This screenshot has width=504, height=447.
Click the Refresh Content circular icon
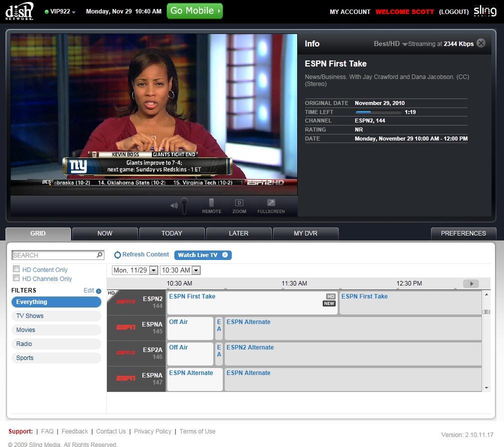[117, 255]
